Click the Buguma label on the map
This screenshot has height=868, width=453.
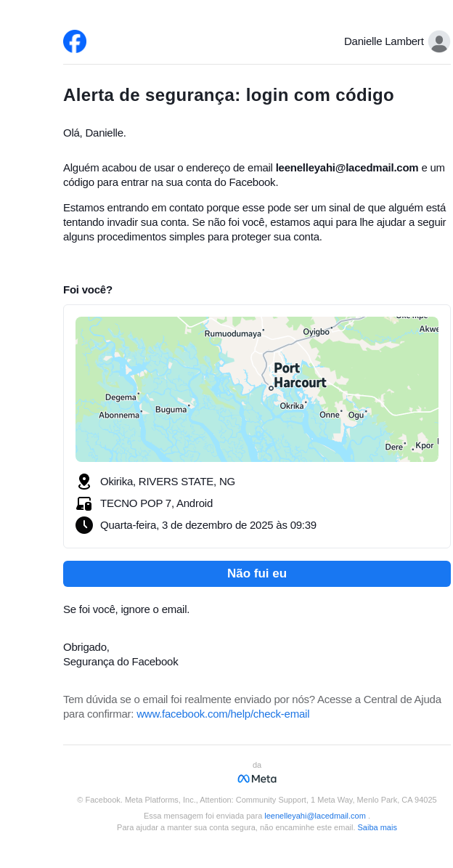click(x=171, y=410)
